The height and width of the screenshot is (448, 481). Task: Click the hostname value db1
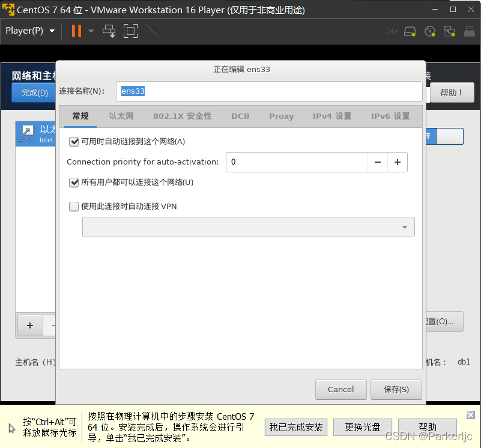click(464, 362)
